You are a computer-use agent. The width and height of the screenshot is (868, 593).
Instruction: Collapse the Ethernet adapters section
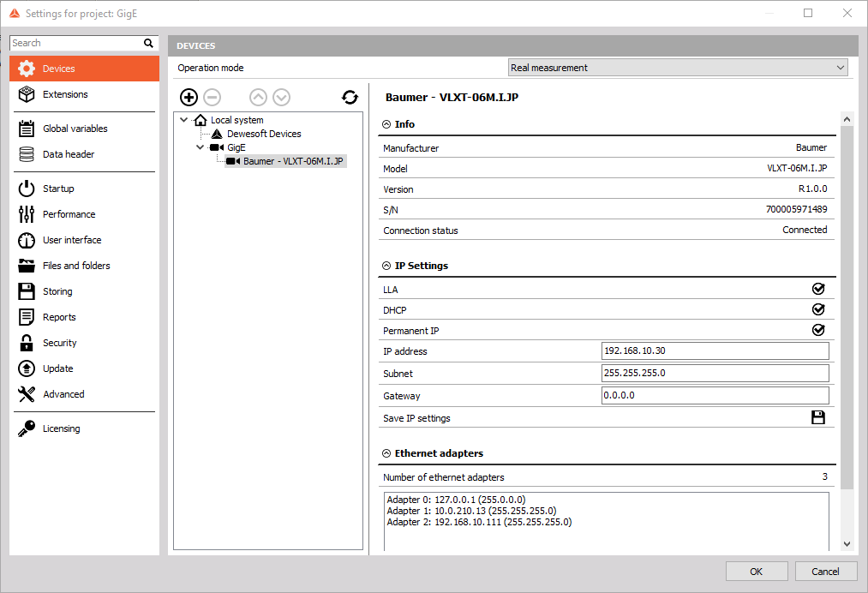click(x=386, y=453)
